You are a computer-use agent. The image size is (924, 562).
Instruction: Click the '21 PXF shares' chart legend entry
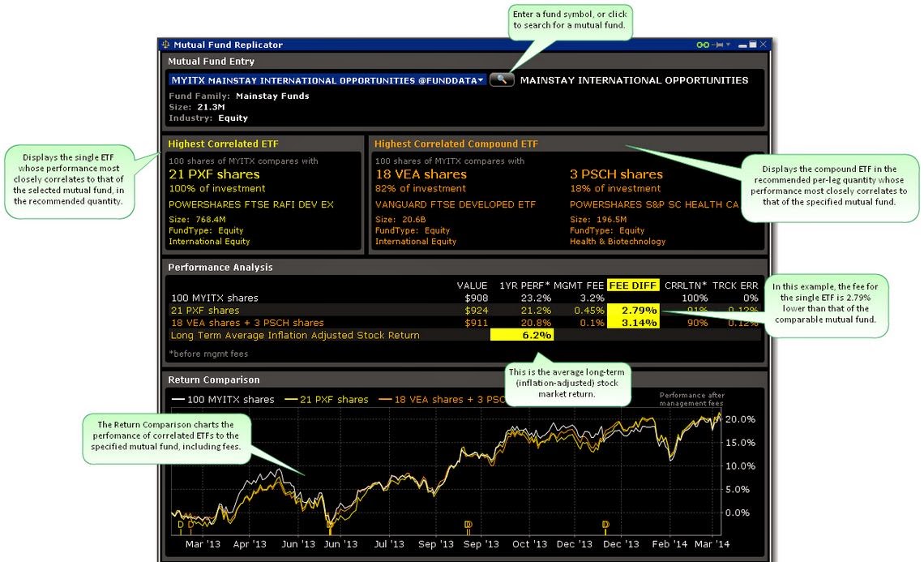[327, 399]
